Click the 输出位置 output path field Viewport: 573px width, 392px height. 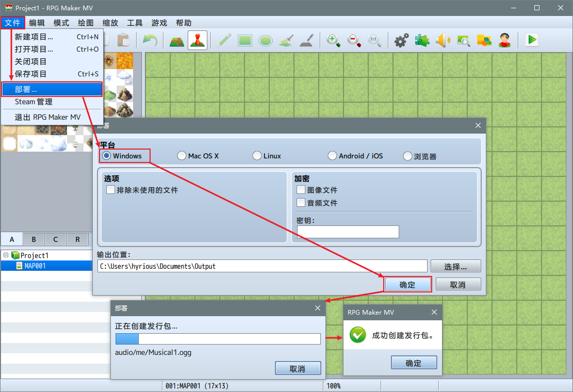click(262, 266)
